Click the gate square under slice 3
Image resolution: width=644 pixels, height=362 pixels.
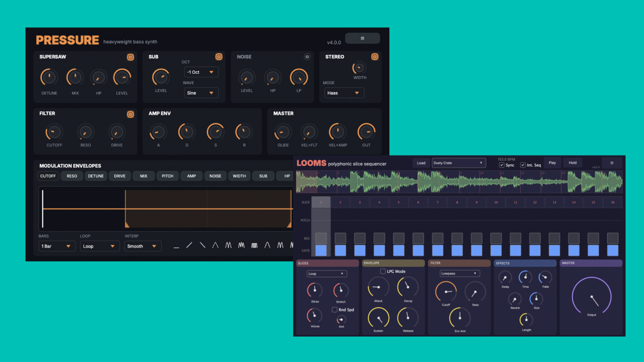point(359,250)
